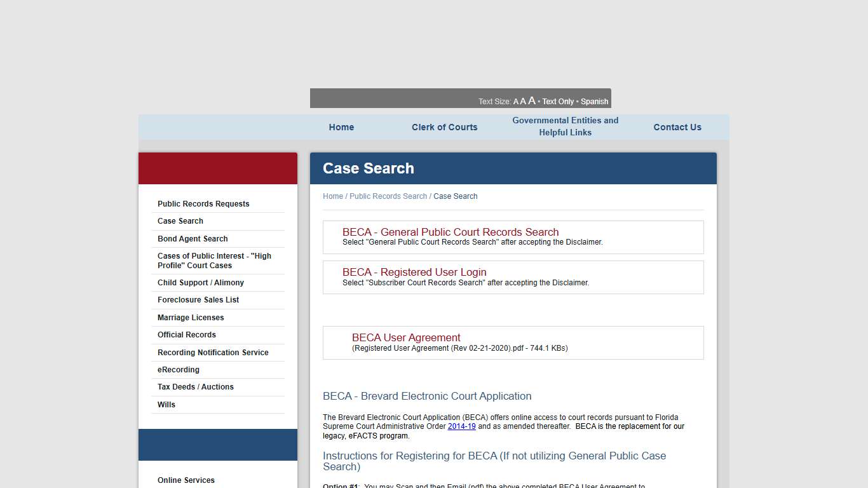The height and width of the screenshot is (488, 868).
Task: Download the BECA User Agreement PDF
Action: 406,337
